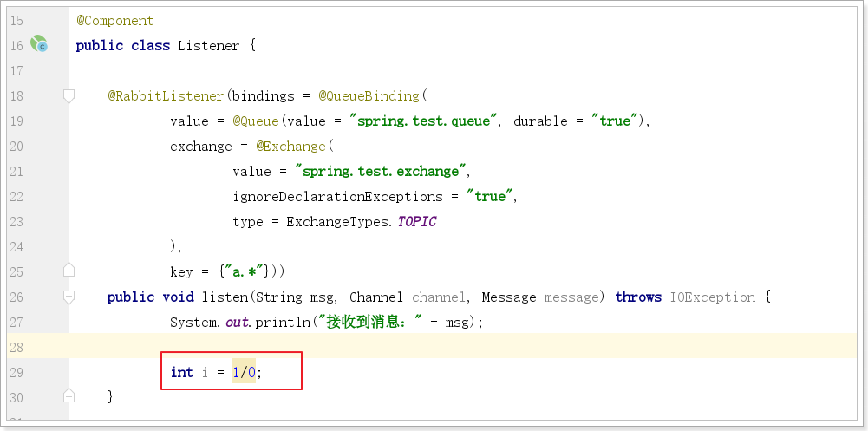Click the highlighted 1/0 expression

(x=245, y=372)
